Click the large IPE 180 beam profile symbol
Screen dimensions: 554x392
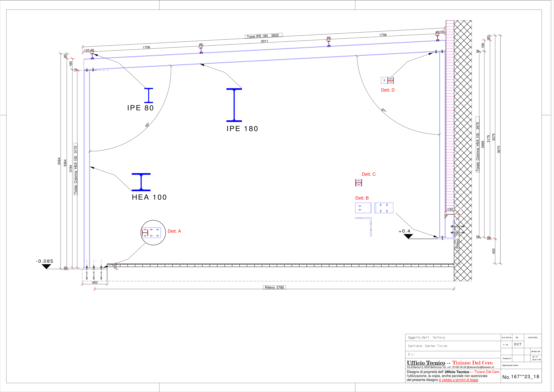(234, 105)
